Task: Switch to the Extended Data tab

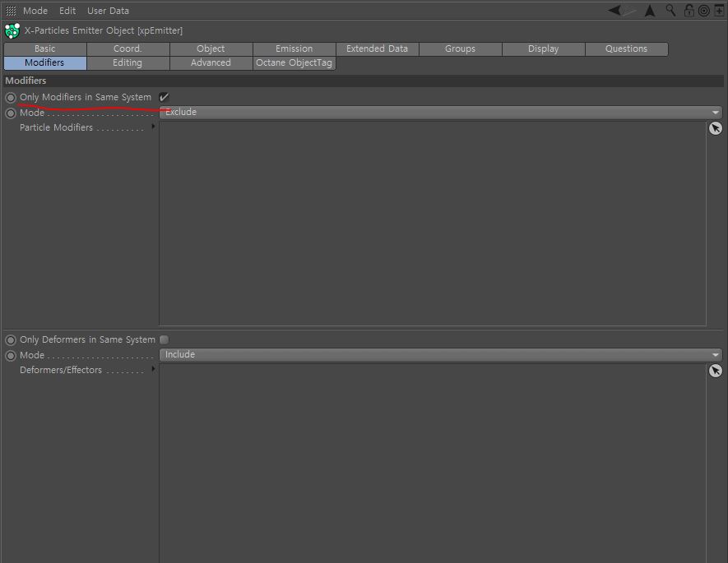Action: coord(378,48)
